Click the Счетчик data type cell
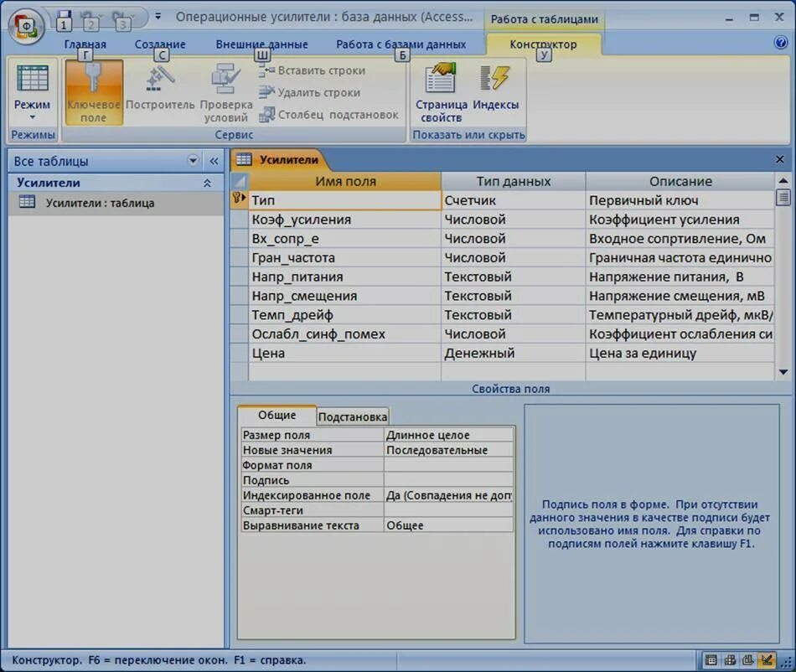Screen dimensions: 796x672 514,200
